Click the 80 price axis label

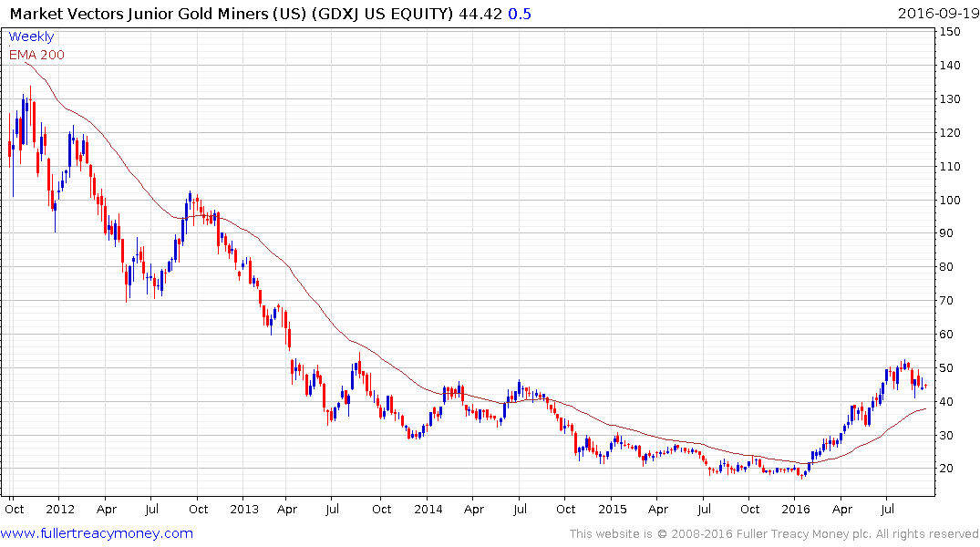(x=946, y=267)
